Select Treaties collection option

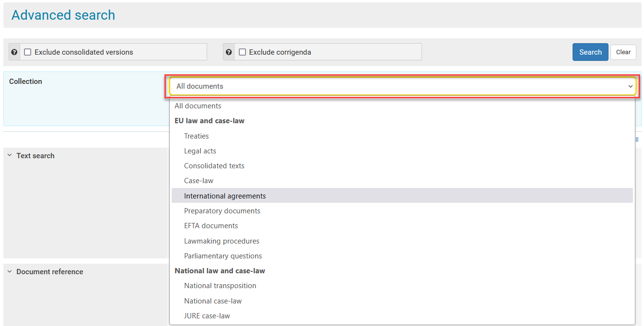point(402,136)
